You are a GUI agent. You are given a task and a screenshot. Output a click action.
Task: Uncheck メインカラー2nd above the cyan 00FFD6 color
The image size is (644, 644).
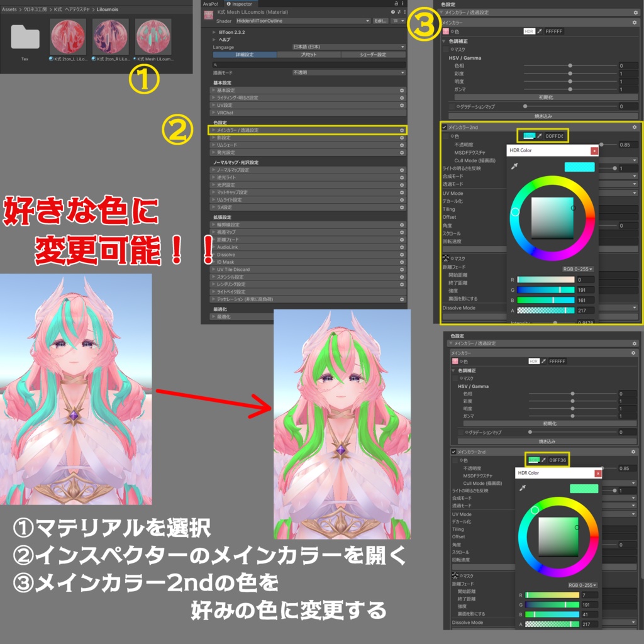point(445,127)
